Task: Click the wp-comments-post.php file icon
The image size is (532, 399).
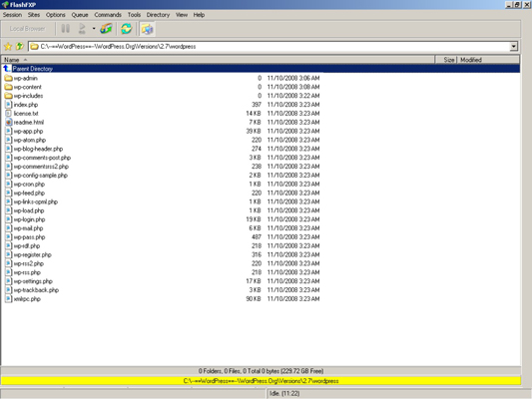Action: pos(8,158)
